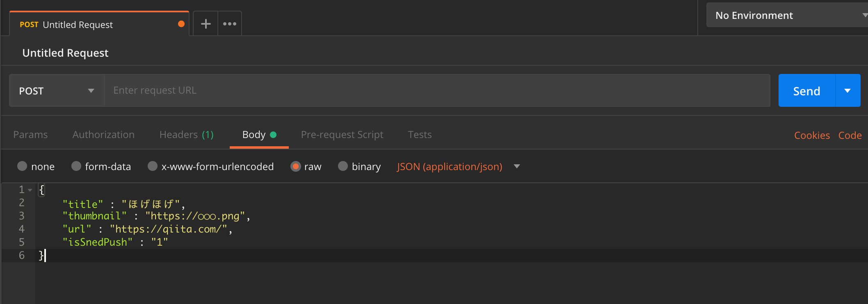868x304 pixels.
Task: Click the orange unsaved-changes dot on the tab
Action: click(181, 24)
